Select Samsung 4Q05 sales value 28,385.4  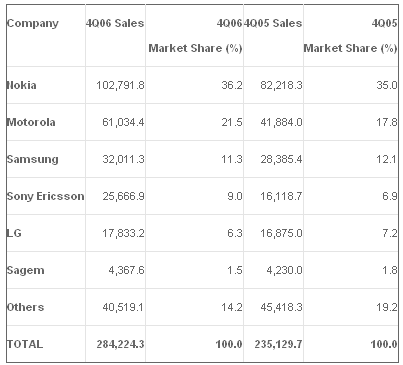click(x=281, y=159)
